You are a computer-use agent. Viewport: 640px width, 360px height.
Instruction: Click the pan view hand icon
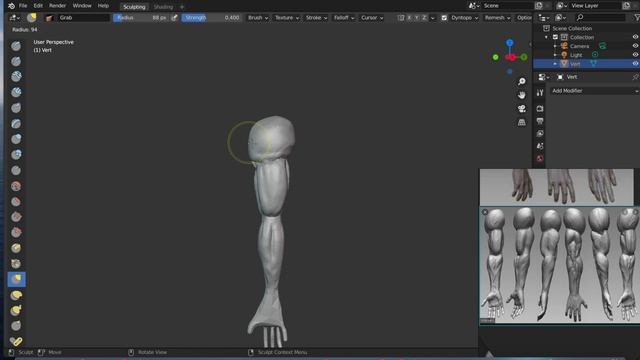click(x=522, y=95)
